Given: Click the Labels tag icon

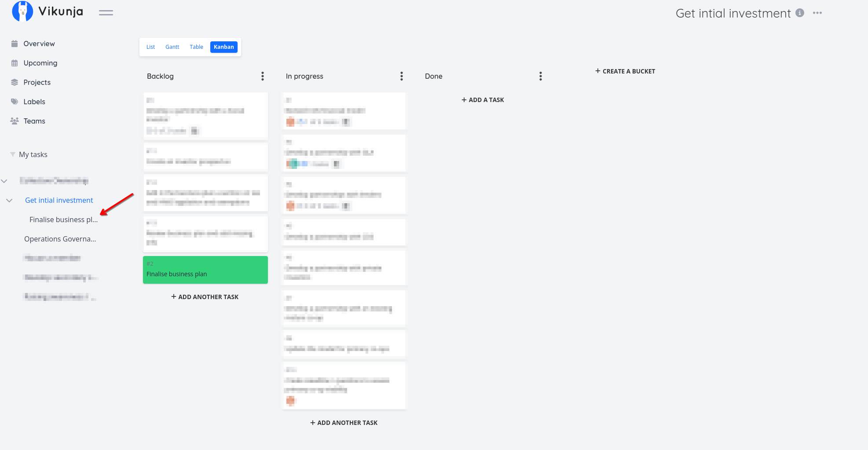Looking at the screenshot, I should (x=15, y=102).
